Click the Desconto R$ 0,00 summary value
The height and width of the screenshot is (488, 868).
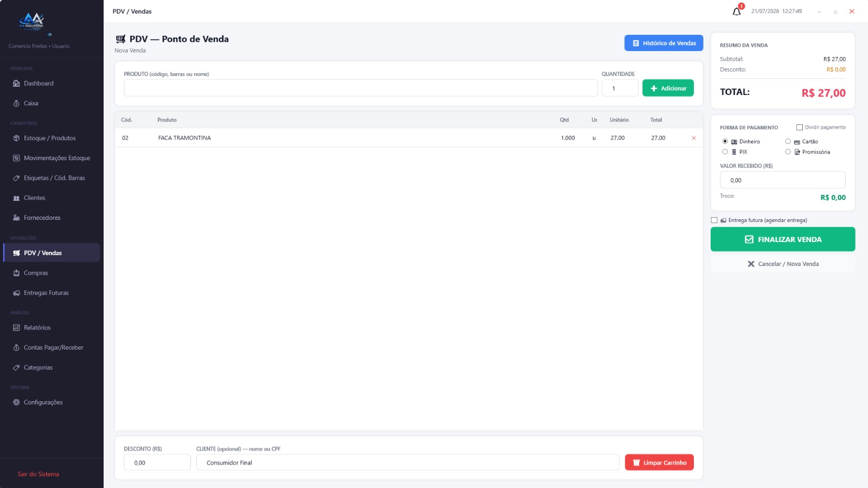[x=836, y=69]
